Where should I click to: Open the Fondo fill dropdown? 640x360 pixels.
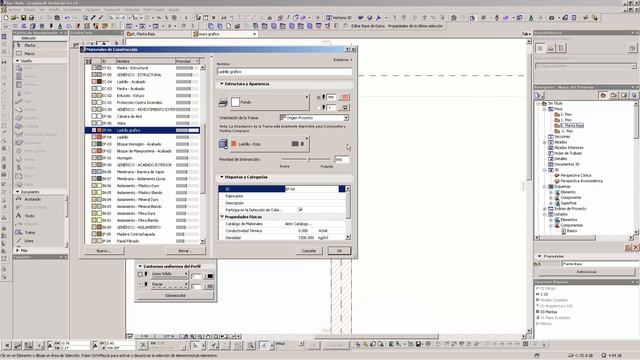click(x=269, y=102)
